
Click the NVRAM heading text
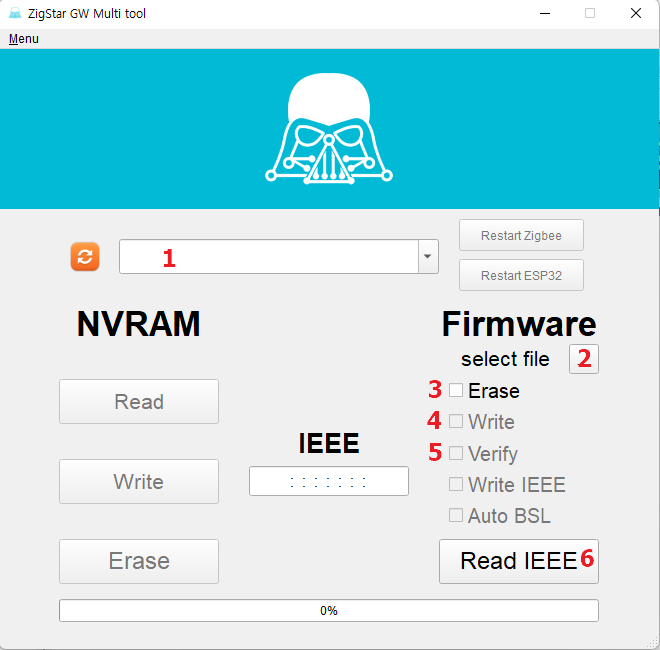point(138,324)
